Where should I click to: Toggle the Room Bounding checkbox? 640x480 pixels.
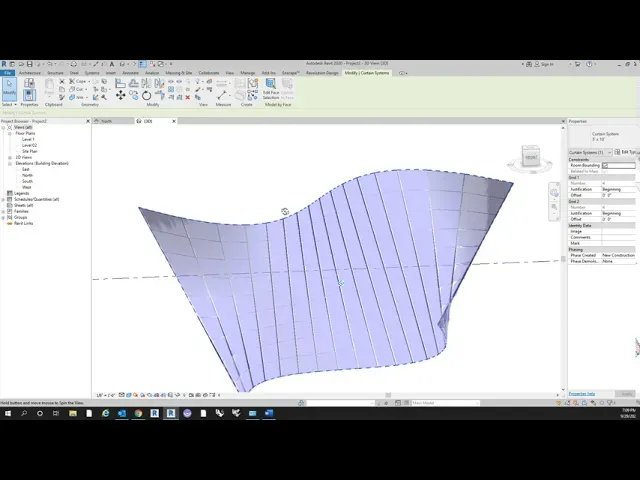605,165
